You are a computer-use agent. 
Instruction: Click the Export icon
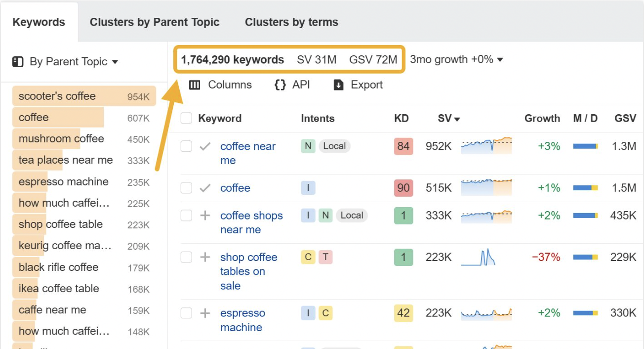click(338, 85)
